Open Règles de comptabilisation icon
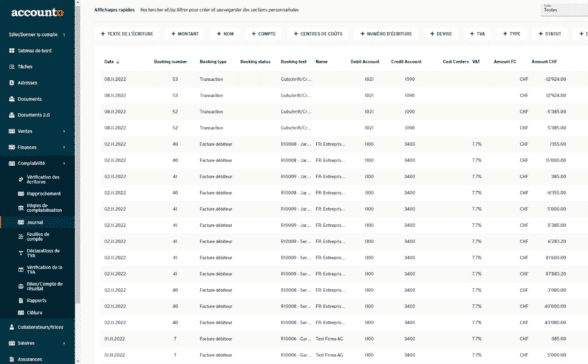This screenshot has height=364, width=588. click(x=21, y=208)
